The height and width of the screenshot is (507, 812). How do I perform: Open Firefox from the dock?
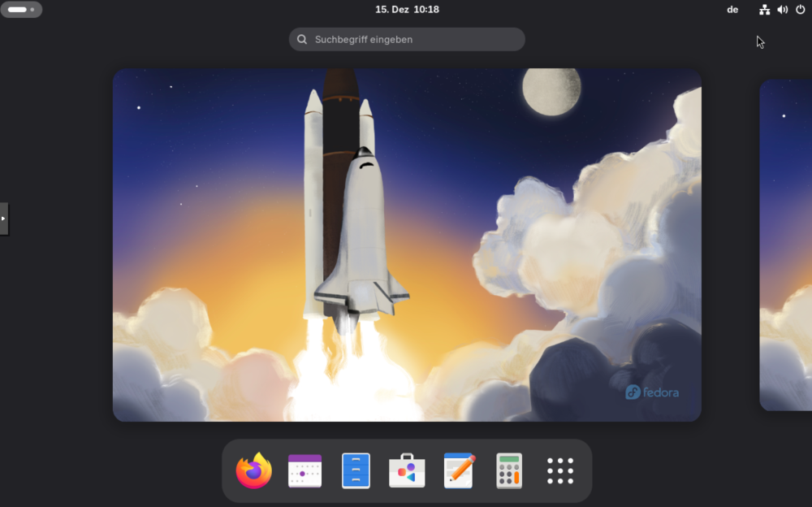tap(253, 470)
